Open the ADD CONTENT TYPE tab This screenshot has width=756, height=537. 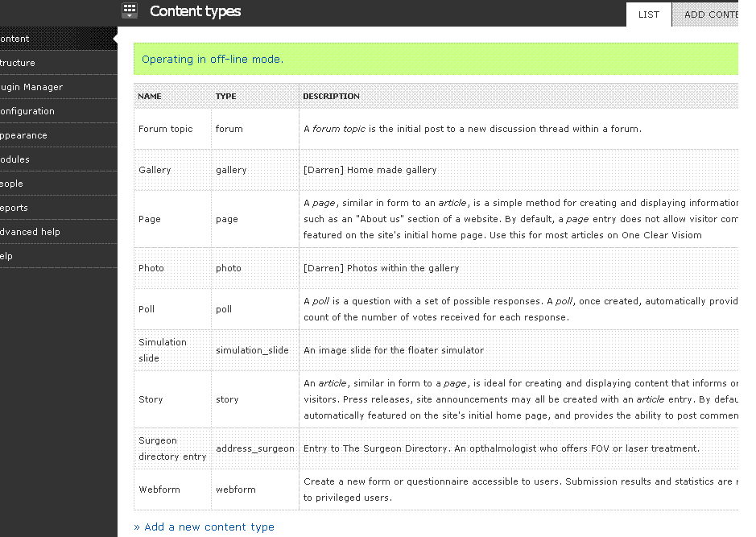pos(710,14)
